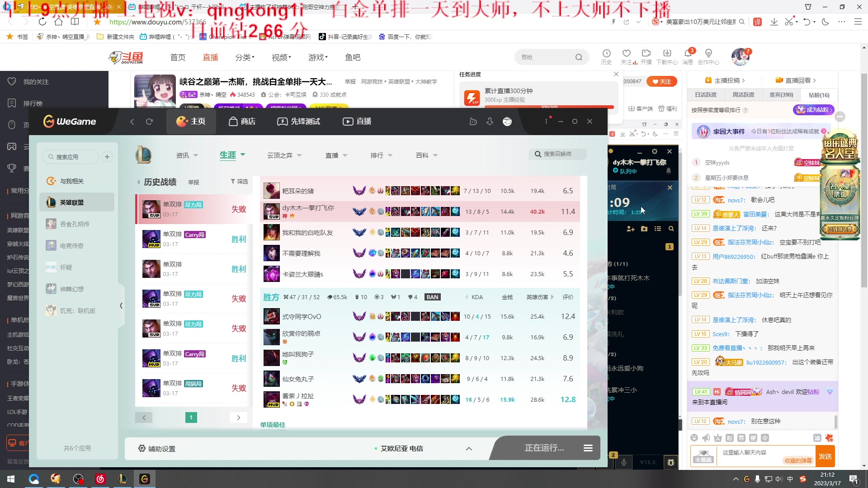
Task: Open Douyu 分类 menu
Action: click(245, 57)
